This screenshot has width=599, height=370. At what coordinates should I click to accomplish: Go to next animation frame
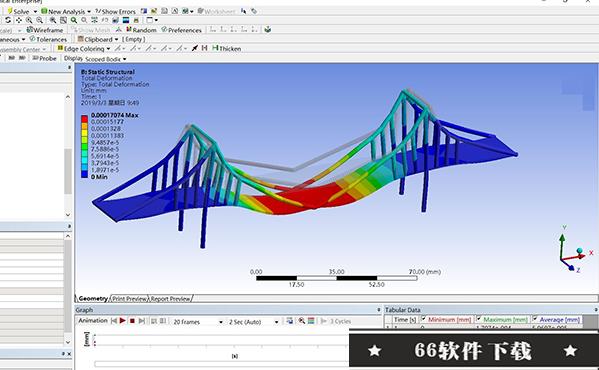click(142, 321)
